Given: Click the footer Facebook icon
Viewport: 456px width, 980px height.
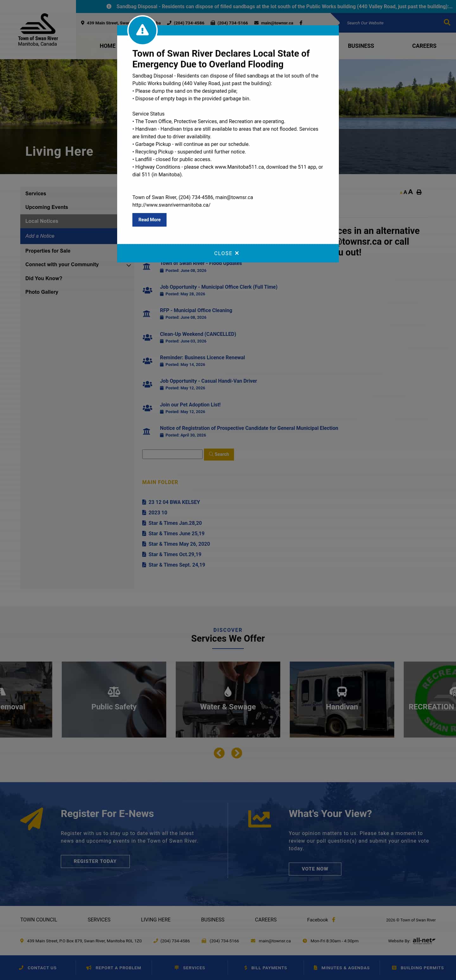Looking at the screenshot, I should click(x=333, y=920).
